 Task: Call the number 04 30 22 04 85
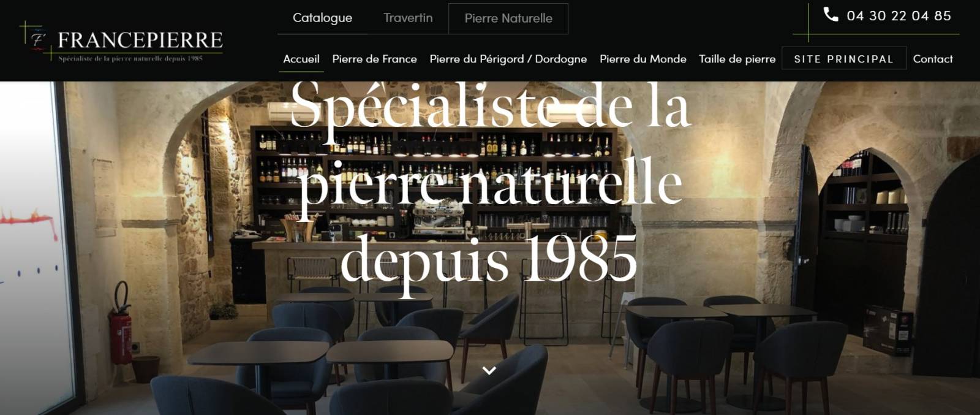(899, 16)
